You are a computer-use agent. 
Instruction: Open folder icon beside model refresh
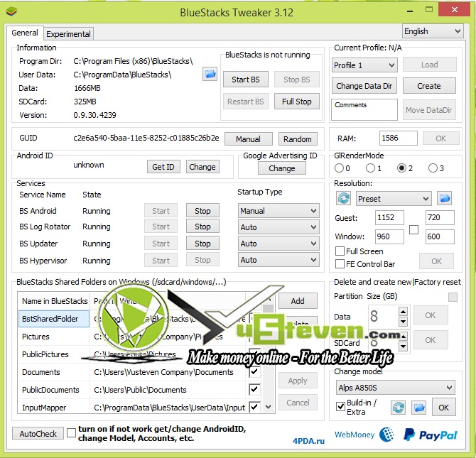418,408
